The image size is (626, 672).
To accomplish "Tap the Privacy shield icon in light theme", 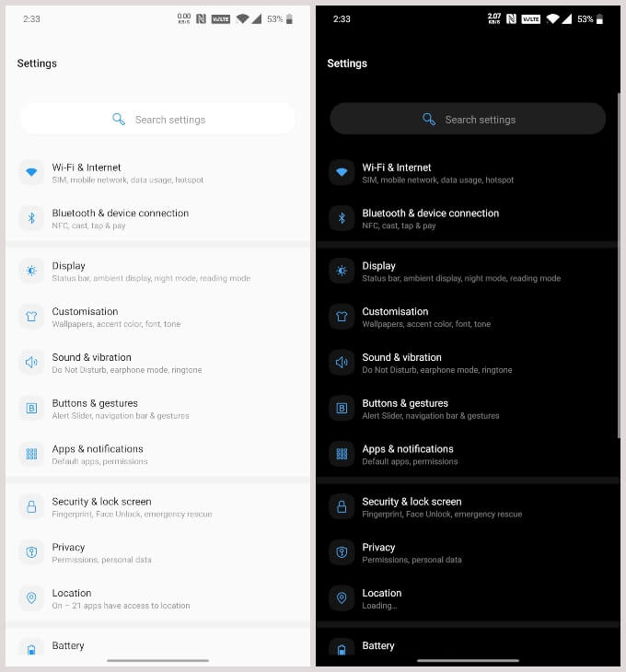I will click(31, 552).
